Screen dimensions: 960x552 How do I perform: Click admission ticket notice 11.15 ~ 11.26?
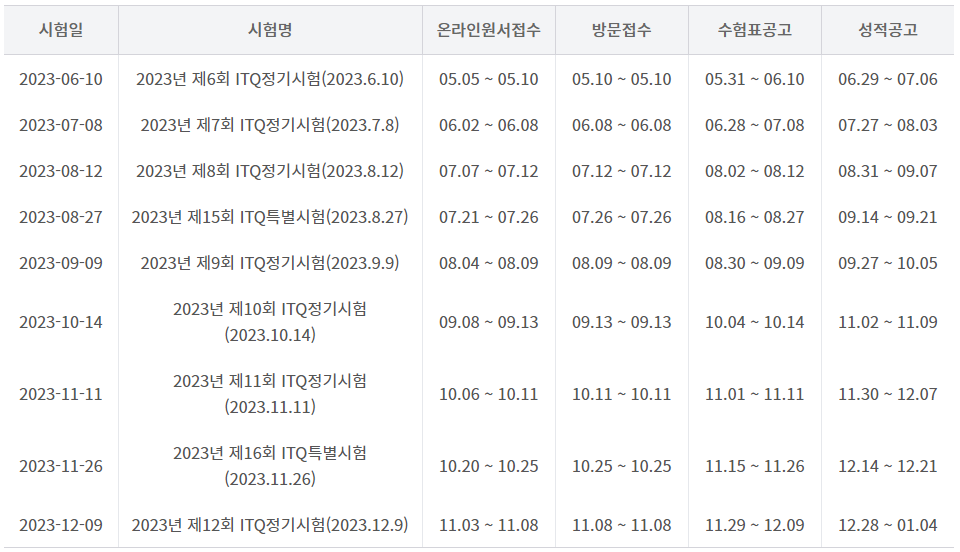(x=755, y=466)
